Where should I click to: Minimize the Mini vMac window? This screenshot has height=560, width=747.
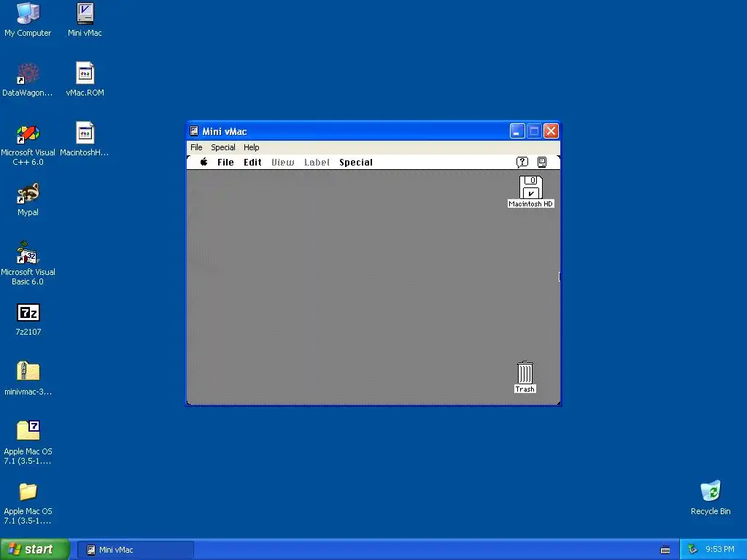[x=517, y=131]
